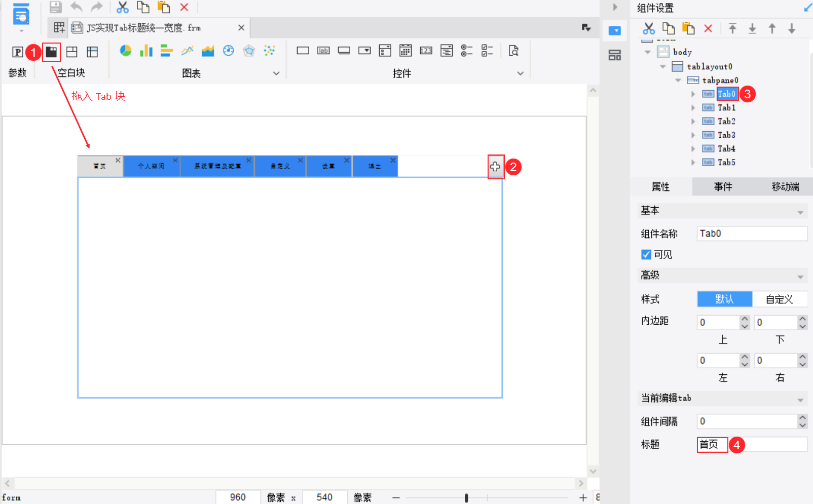Cut with the main toolbar scissors

[123, 7]
